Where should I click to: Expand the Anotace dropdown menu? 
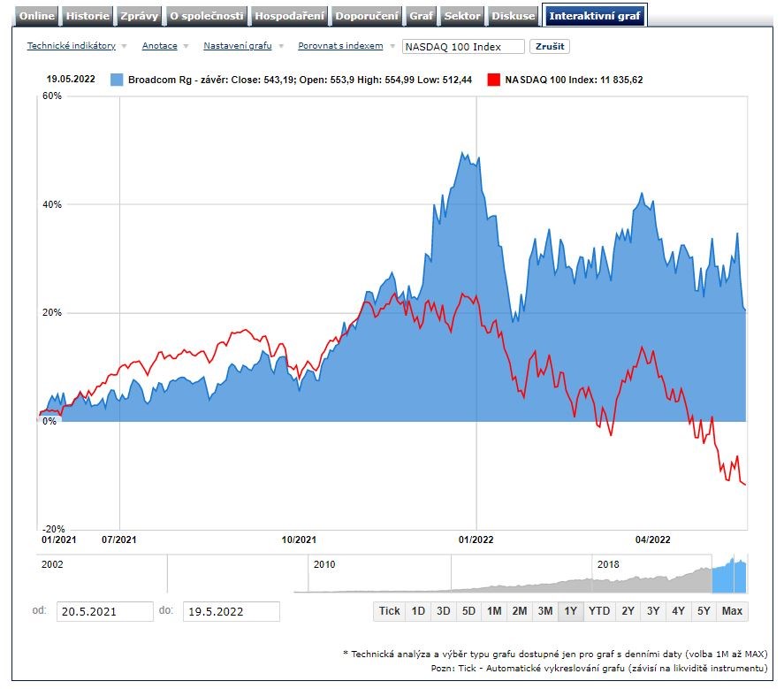click(x=160, y=46)
